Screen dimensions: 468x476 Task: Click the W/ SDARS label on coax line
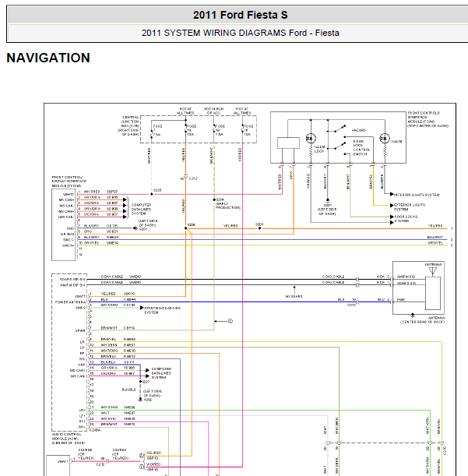coord(294,296)
